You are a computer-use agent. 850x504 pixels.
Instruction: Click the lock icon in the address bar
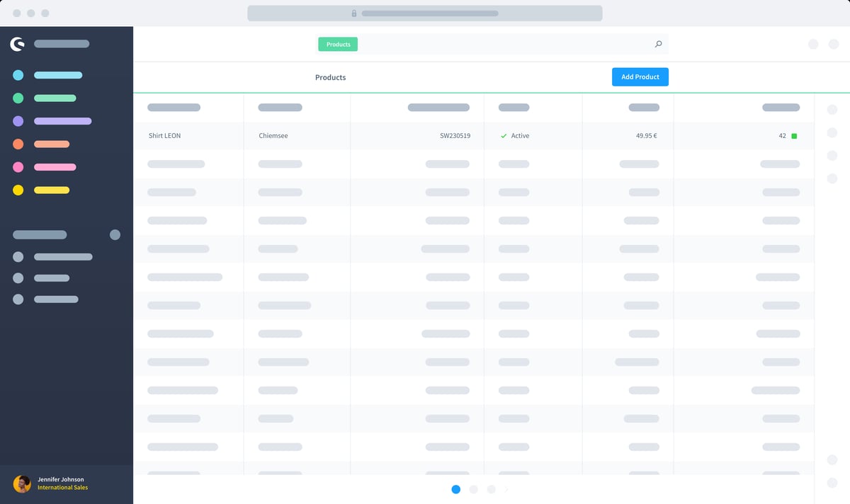pyautogui.click(x=353, y=13)
